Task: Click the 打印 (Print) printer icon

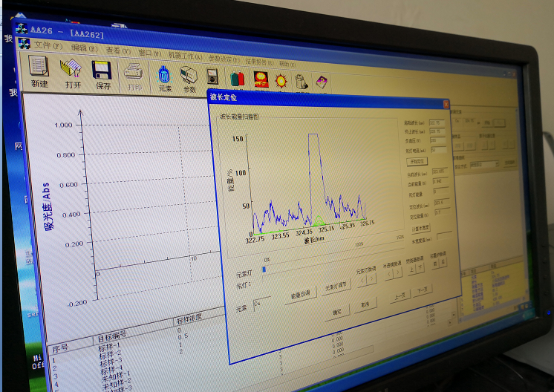Action: 134,72
